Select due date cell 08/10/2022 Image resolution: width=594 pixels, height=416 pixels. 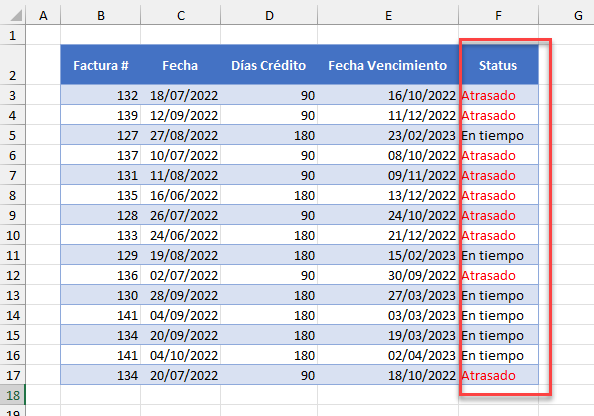click(x=388, y=155)
